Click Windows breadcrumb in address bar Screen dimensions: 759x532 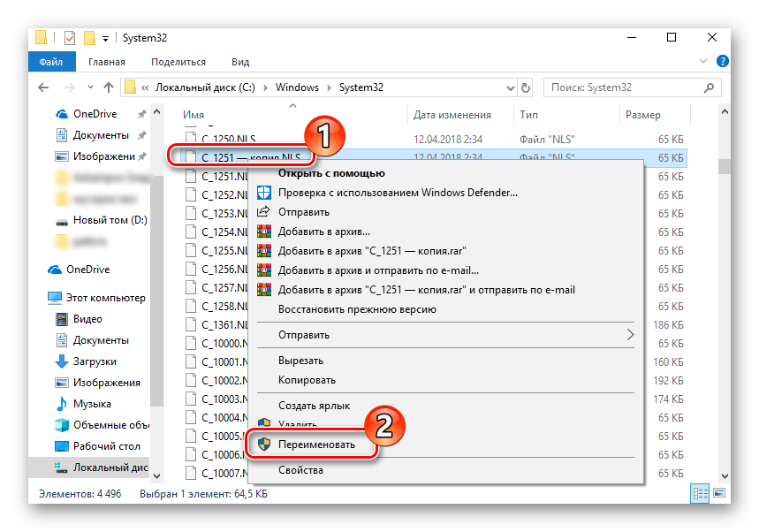296,87
